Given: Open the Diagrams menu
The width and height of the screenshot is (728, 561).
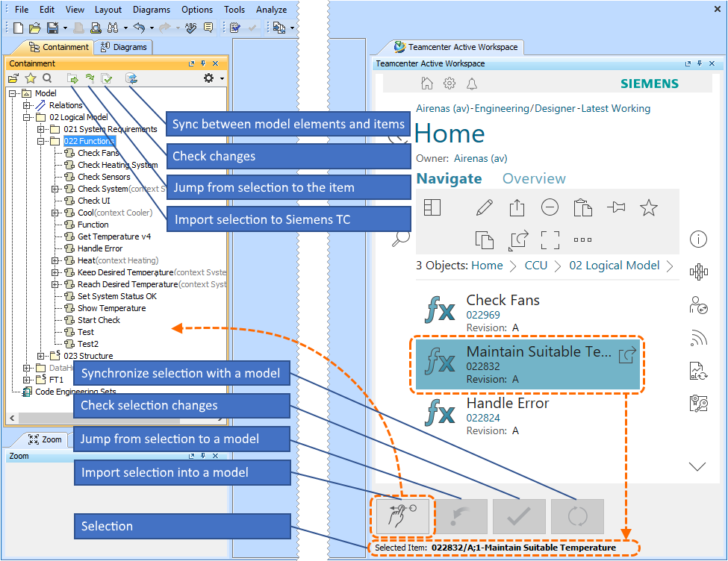Looking at the screenshot, I should pyautogui.click(x=152, y=10).
